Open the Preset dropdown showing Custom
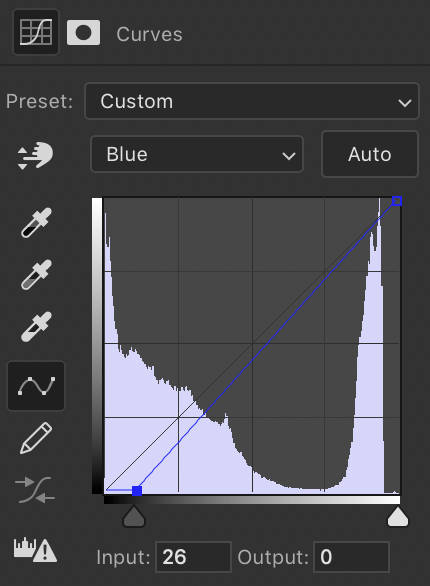Screen dimensions: 430x586 click(252, 101)
